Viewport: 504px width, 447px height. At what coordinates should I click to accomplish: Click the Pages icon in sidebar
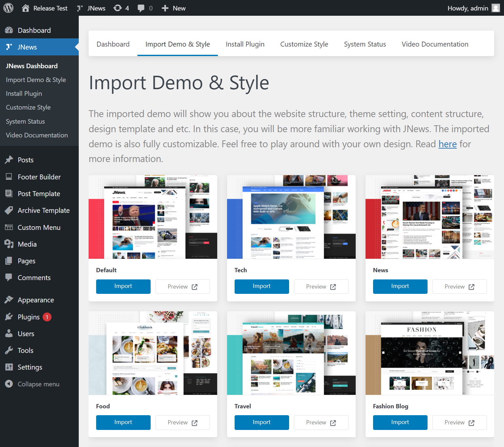[x=9, y=261]
